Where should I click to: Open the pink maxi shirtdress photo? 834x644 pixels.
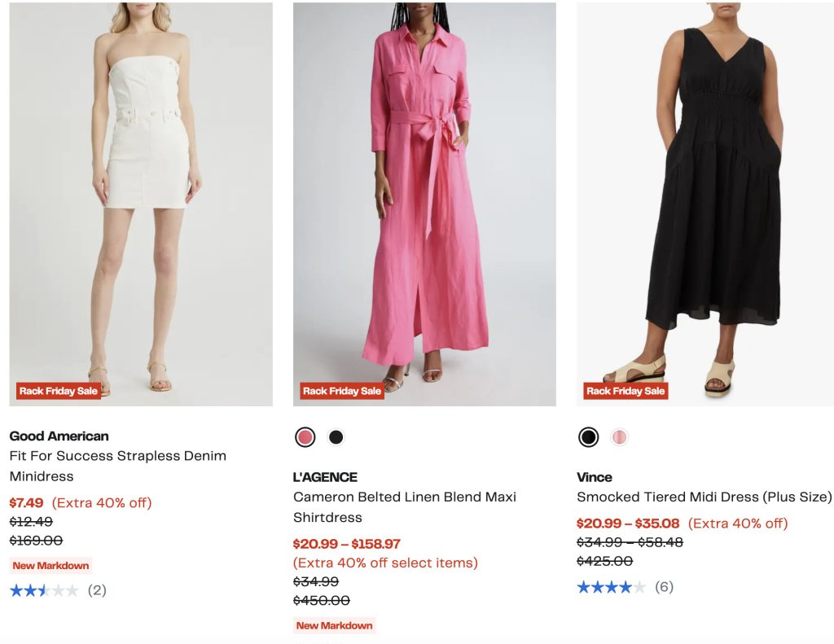click(424, 204)
